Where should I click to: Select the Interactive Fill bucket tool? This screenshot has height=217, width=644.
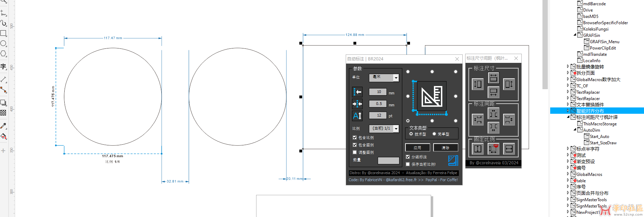4,136
